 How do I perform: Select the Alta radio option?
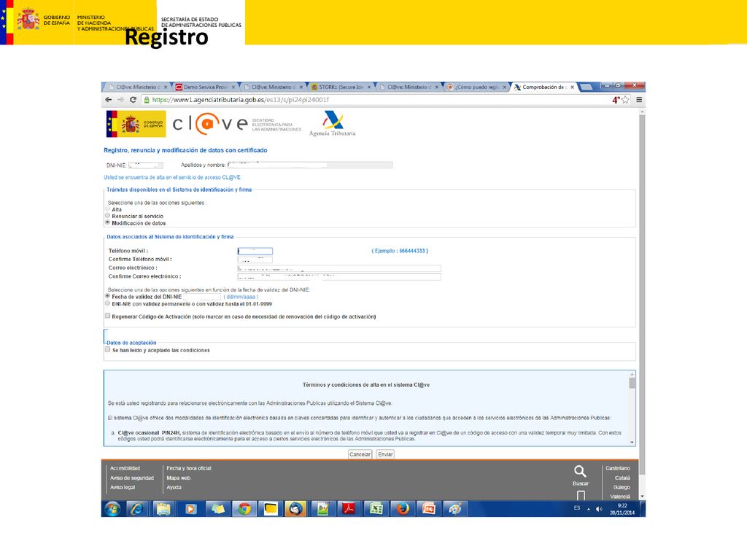(x=108, y=209)
